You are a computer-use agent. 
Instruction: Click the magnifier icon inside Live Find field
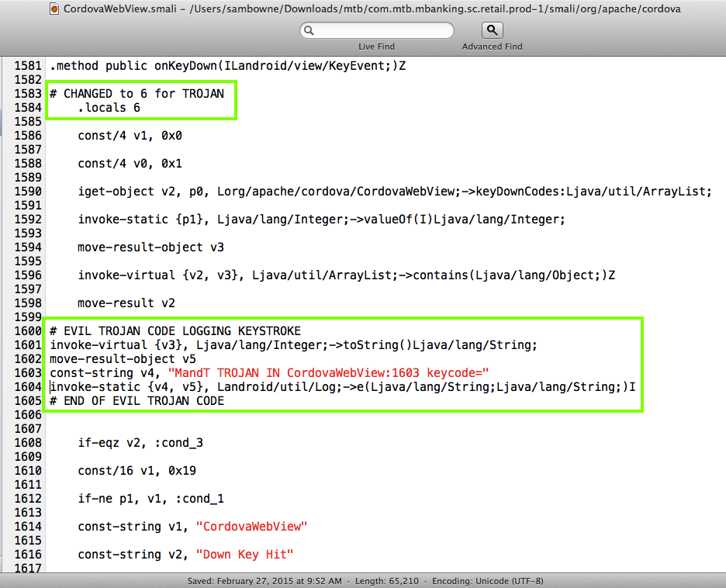click(x=309, y=30)
